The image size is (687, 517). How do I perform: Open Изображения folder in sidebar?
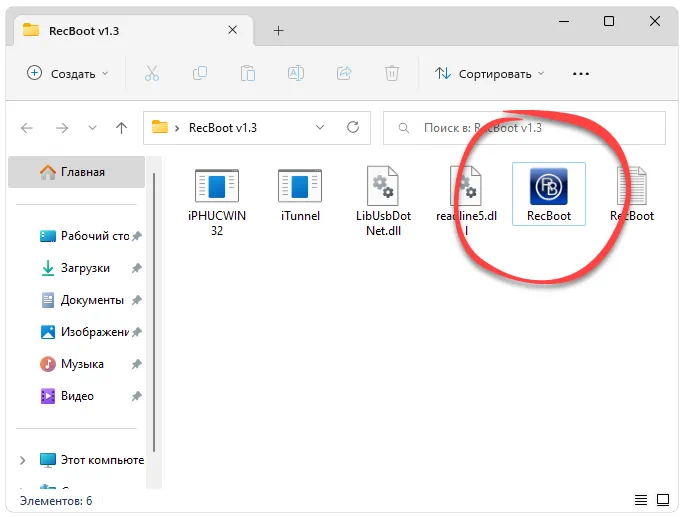85,332
